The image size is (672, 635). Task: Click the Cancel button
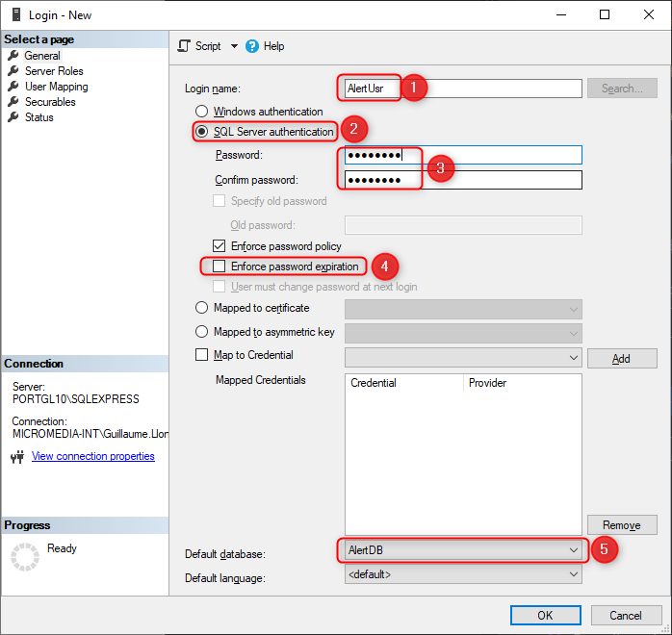pyautogui.click(x=625, y=615)
